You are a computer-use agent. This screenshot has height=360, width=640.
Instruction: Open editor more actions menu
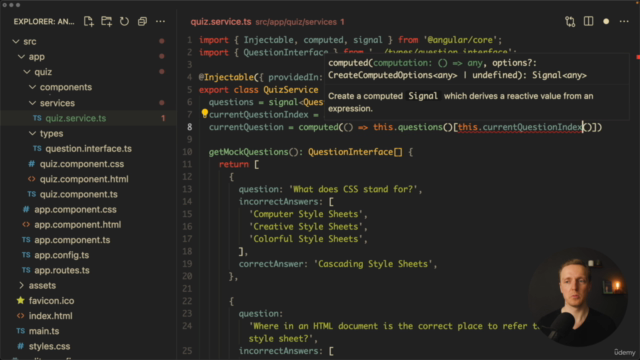tap(624, 21)
